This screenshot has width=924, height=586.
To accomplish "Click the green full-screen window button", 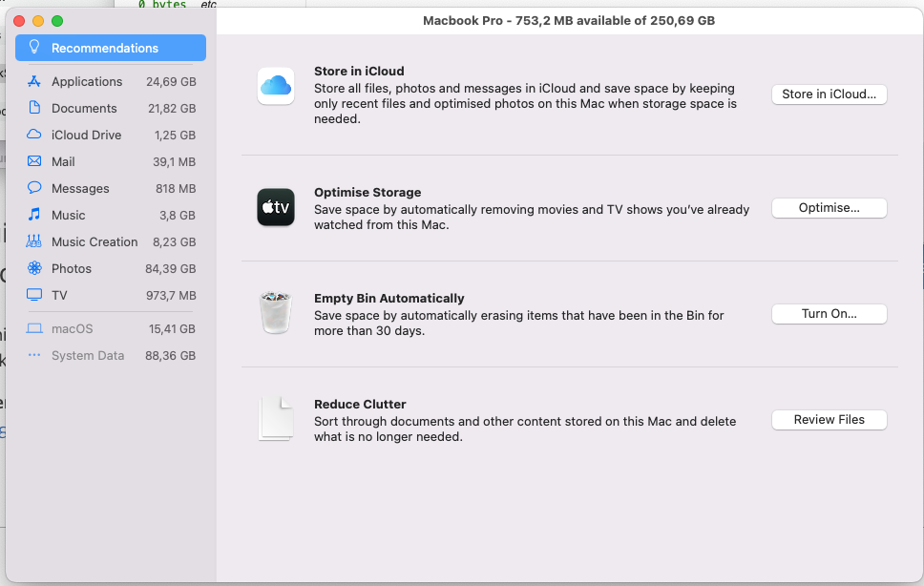I will [57, 21].
